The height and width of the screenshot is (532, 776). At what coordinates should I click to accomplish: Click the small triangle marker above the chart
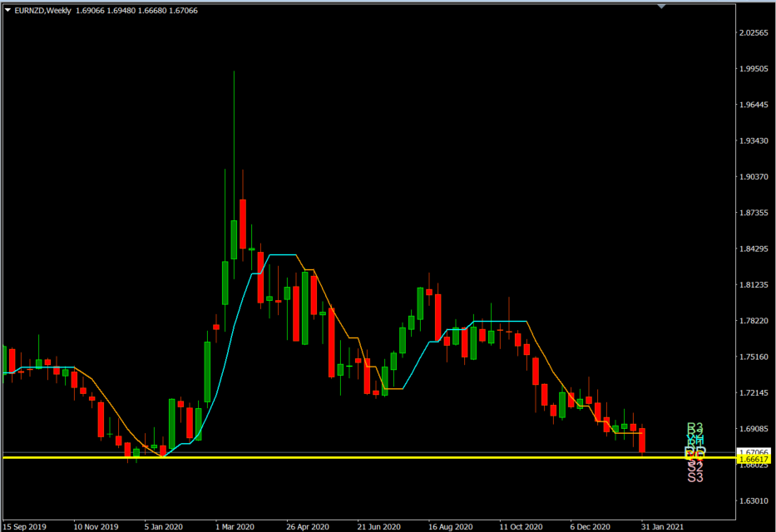pyautogui.click(x=661, y=7)
